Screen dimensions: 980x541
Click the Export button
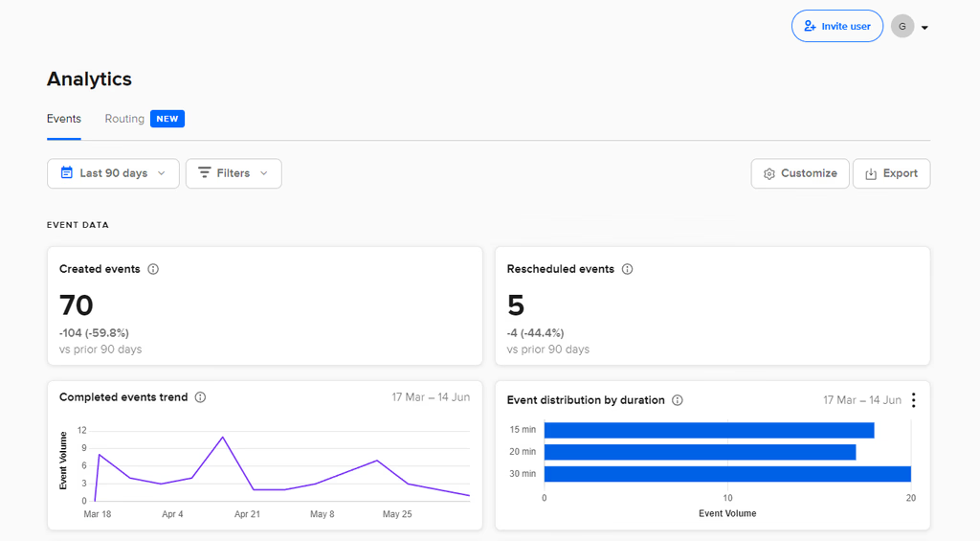891,173
